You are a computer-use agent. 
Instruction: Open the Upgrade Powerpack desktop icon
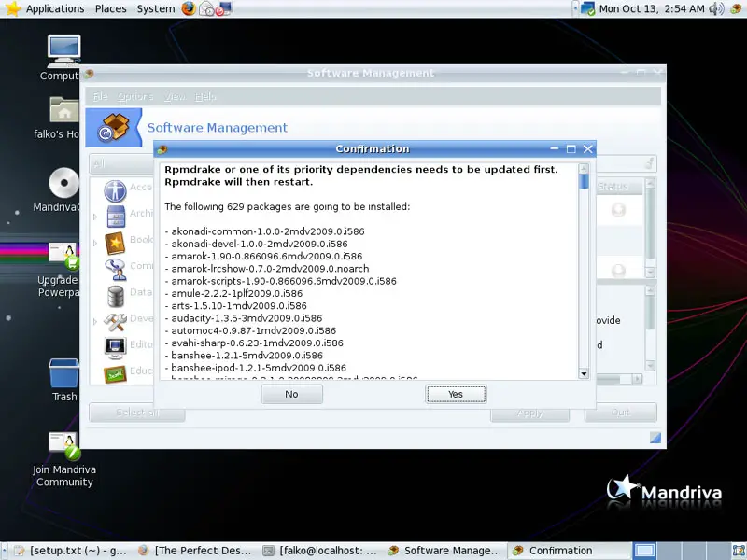(63, 256)
